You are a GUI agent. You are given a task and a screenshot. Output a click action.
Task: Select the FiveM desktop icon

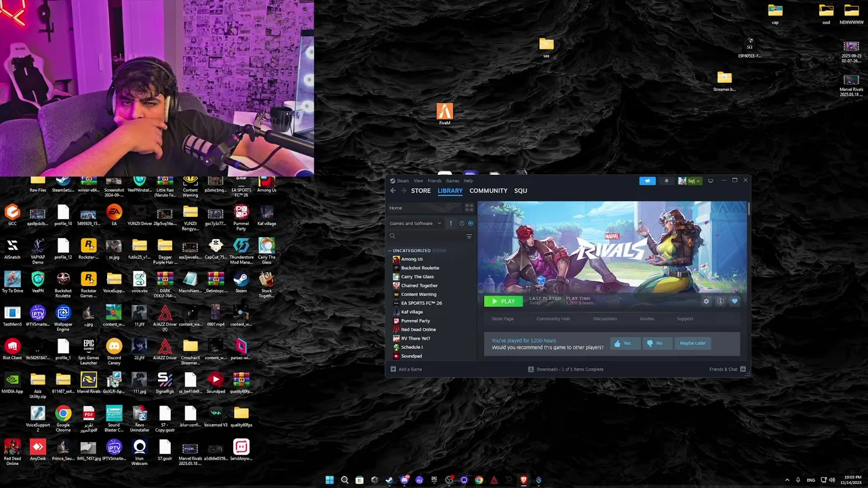(445, 114)
